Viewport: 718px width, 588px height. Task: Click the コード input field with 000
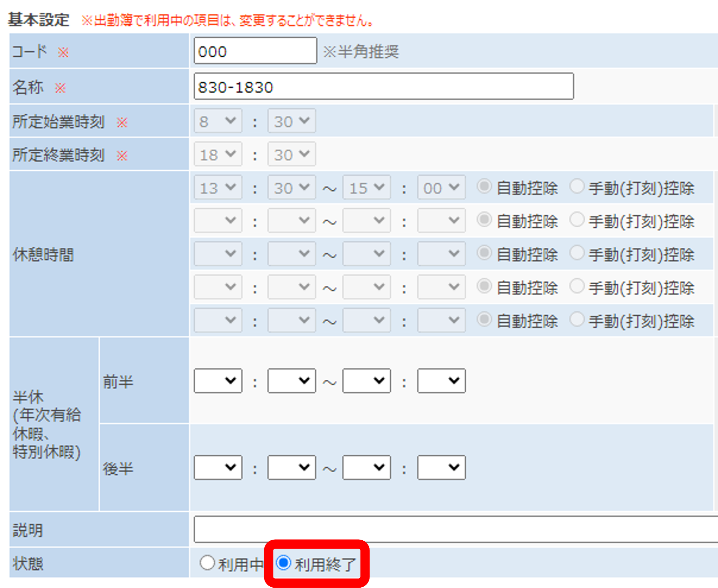pos(255,51)
